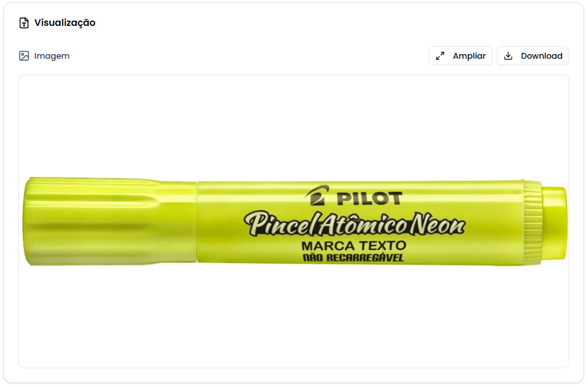Click the Pincel Atômico Neon script lettering

tap(354, 224)
